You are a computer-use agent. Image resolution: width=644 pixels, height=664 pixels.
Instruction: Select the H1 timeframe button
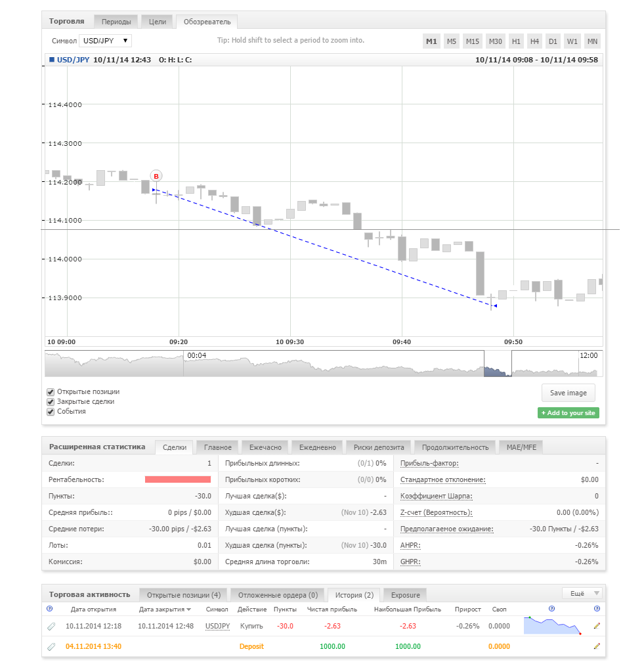516,41
